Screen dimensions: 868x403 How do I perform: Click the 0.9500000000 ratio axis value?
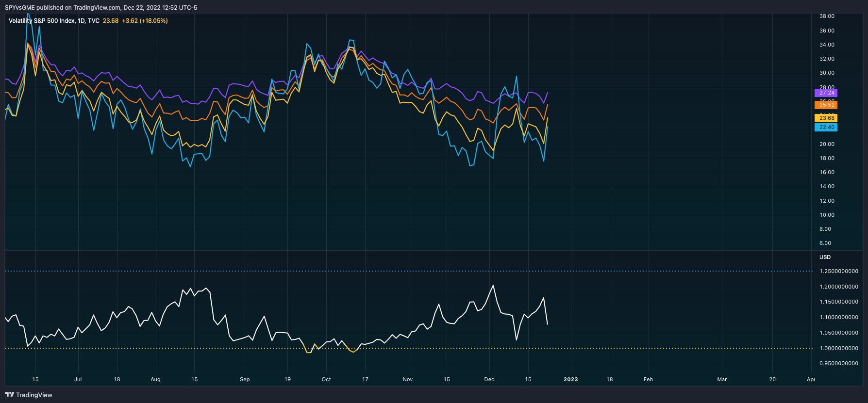point(839,363)
